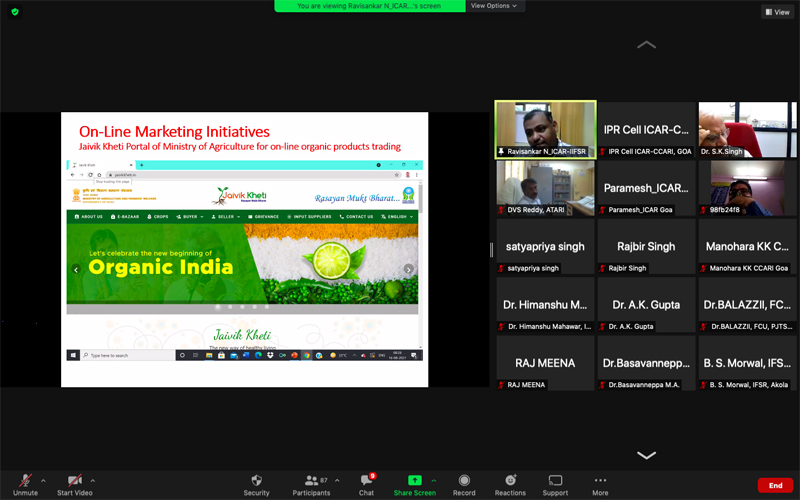
Task: Click the banner carousel next arrow
Action: pos(409,269)
